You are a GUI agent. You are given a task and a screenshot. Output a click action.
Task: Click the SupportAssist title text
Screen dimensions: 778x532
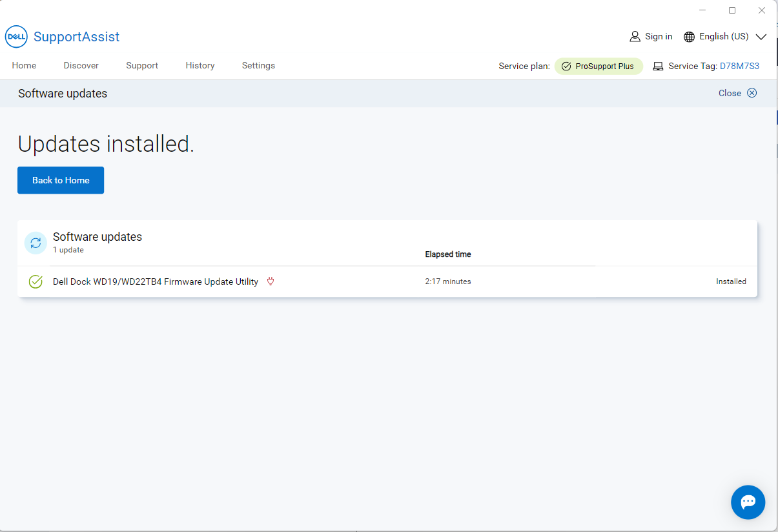click(x=76, y=37)
